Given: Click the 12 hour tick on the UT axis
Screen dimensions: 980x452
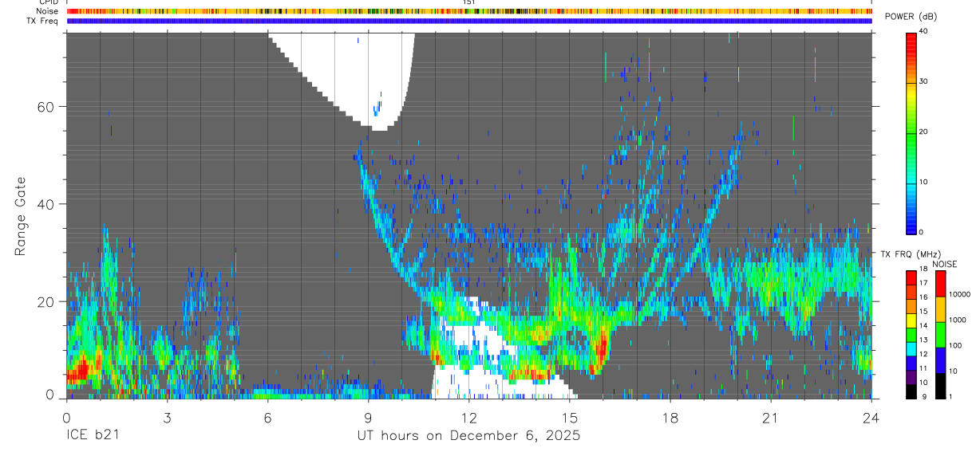Looking at the screenshot, I should tap(469, 417).
